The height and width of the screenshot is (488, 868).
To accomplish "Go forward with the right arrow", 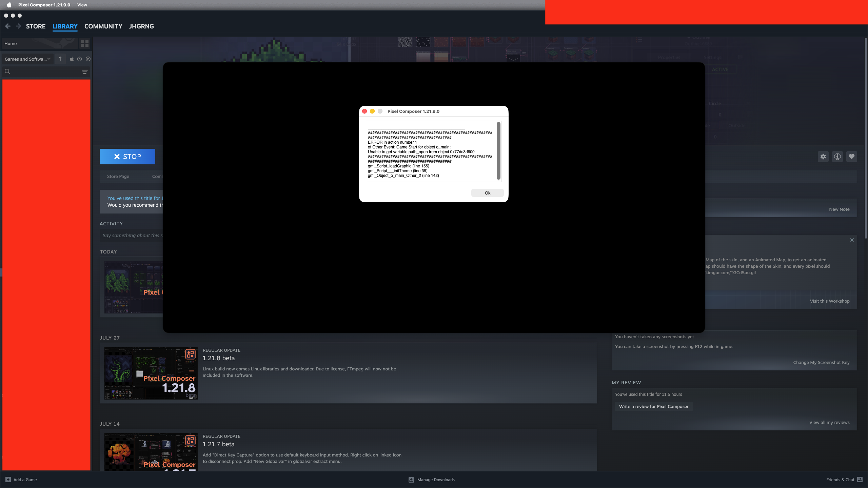I will 19,26.
